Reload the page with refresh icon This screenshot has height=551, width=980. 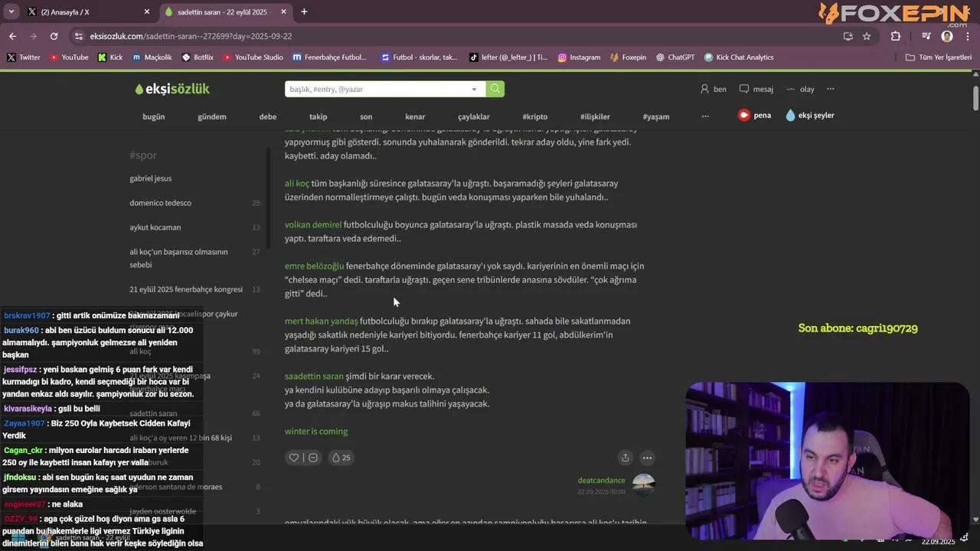tap(54, 36)
